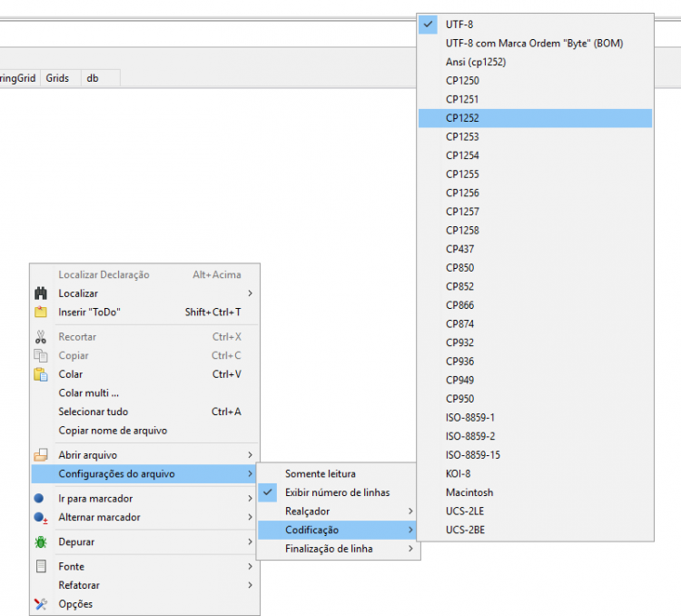This screenshot has width=681, height=616.
Task: Choose Macintosh encoding
Action: [535, 492]
